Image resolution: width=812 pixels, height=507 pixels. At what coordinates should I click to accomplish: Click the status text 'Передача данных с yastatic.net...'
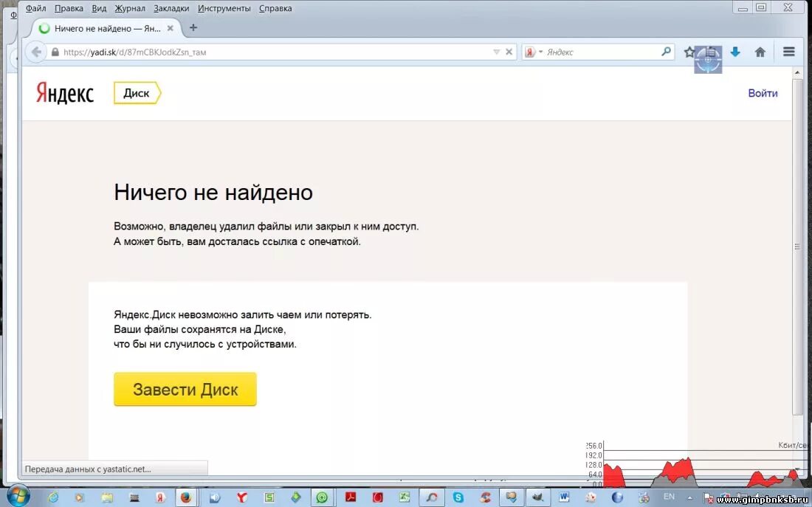[88, 469]
